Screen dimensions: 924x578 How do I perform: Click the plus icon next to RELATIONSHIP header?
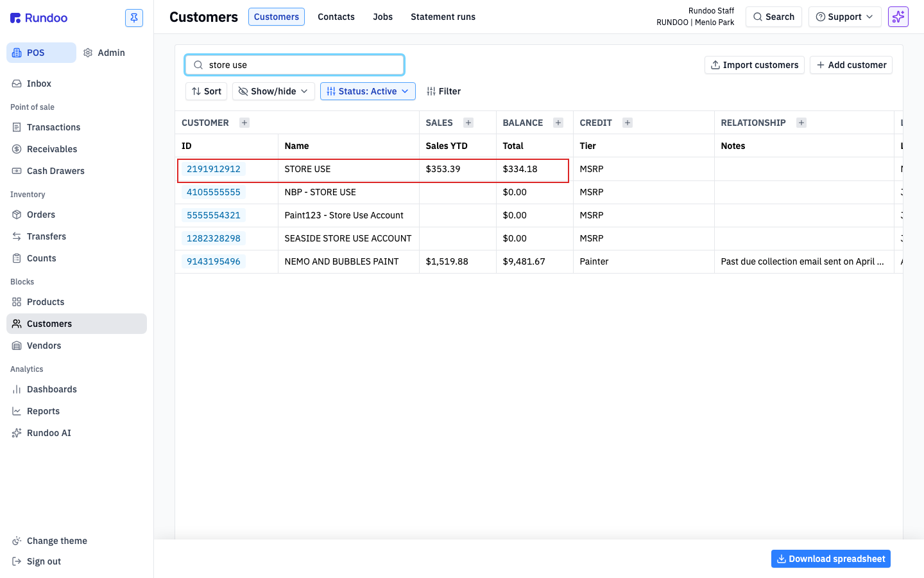click(801, 123)
